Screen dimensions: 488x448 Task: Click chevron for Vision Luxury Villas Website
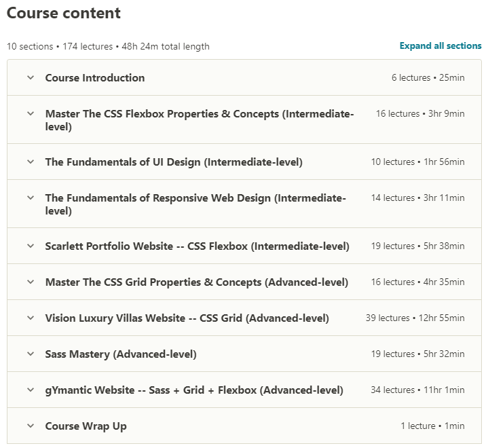coord(30,318)
